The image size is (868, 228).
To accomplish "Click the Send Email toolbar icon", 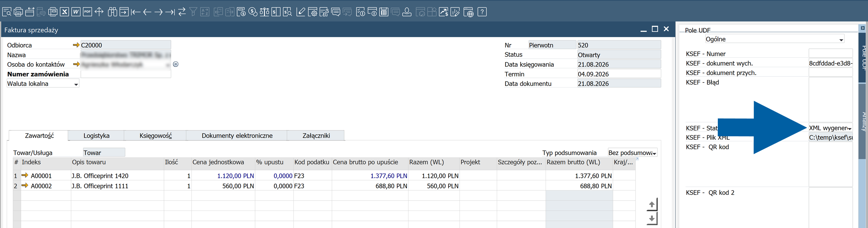I will click(x=30, y=12).
